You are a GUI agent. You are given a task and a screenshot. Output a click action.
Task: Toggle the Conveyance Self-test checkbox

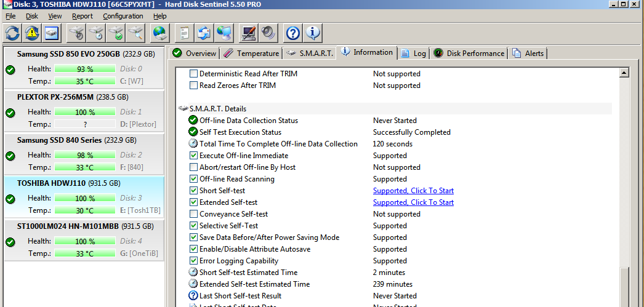point(193,214)
